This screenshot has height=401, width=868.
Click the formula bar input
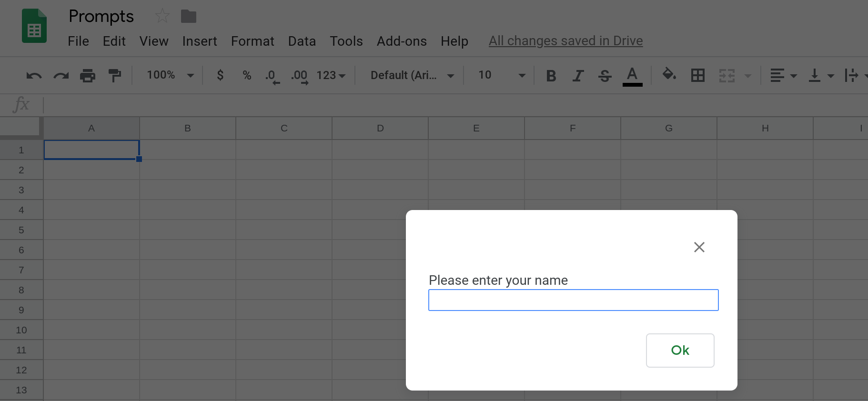[x=455, y=105]
